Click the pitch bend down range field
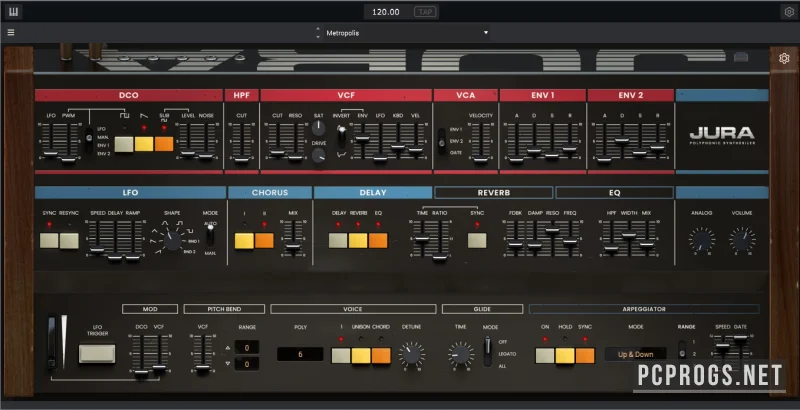Image resolution: width=800 pixels, height=410 pixels. pos(247,364)
